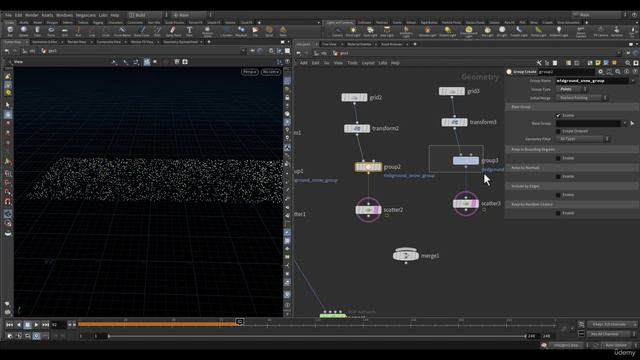Click the merge1 node in the network
The width and height of the screenshot is (640, 360).
click(406, 256)
